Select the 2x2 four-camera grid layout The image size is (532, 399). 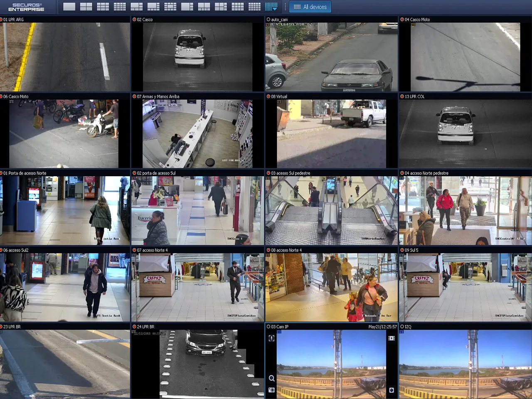point(86,7)
